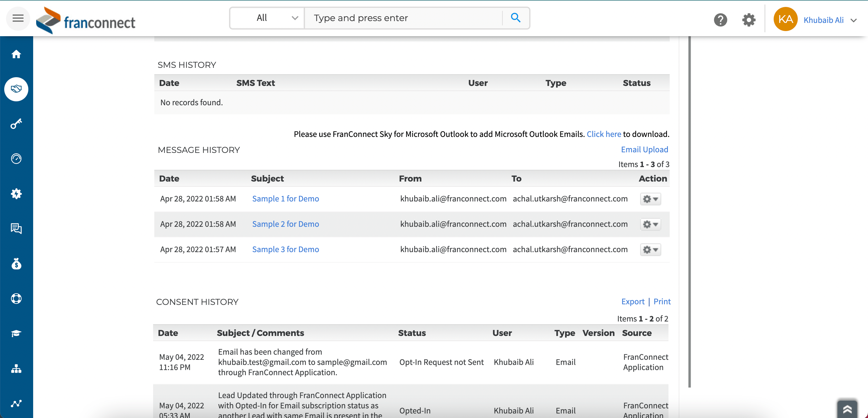Open Sample 2 for Demo message
868x418 pixels.
coord(285,224)
